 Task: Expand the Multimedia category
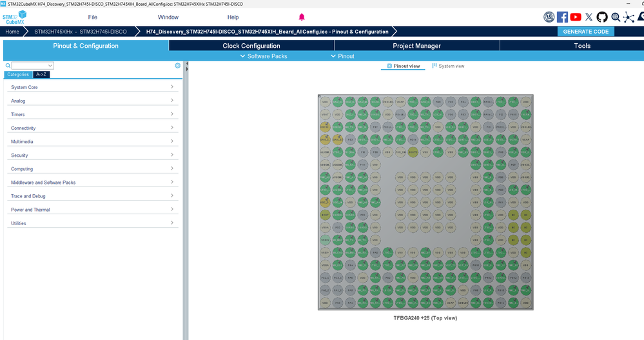(92, 141)
